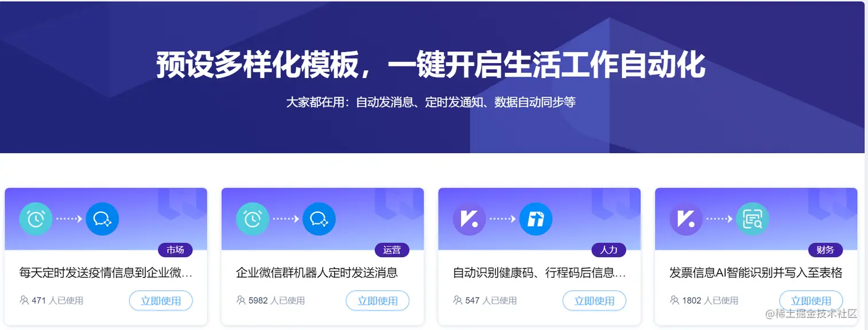This screenshot has height=330, width=868.
Task: Click the blue document icon in 人力 card
Action: [x=536, y=219]
